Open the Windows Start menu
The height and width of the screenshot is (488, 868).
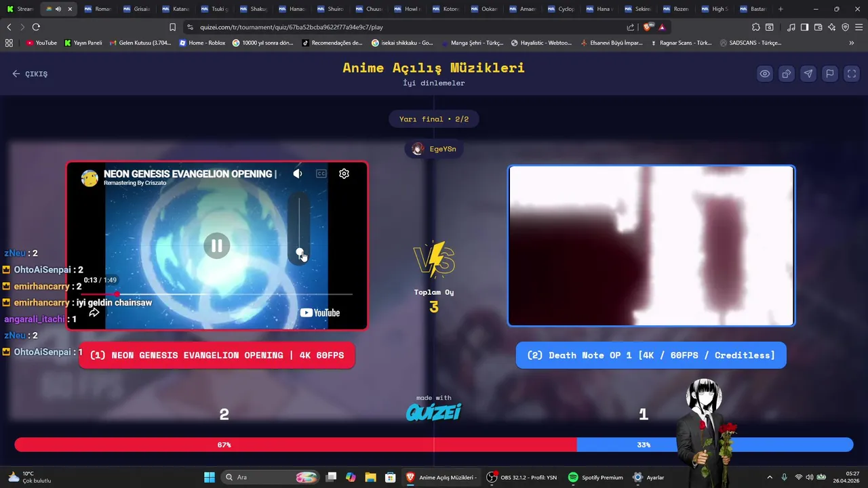click(209, 477)
